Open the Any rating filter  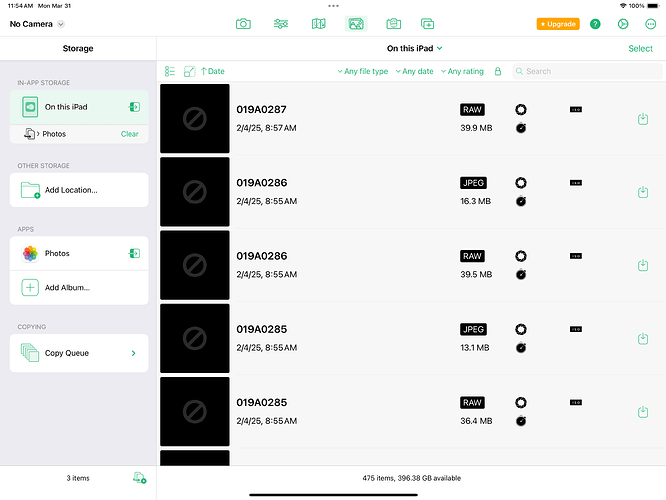coord(462,71)
